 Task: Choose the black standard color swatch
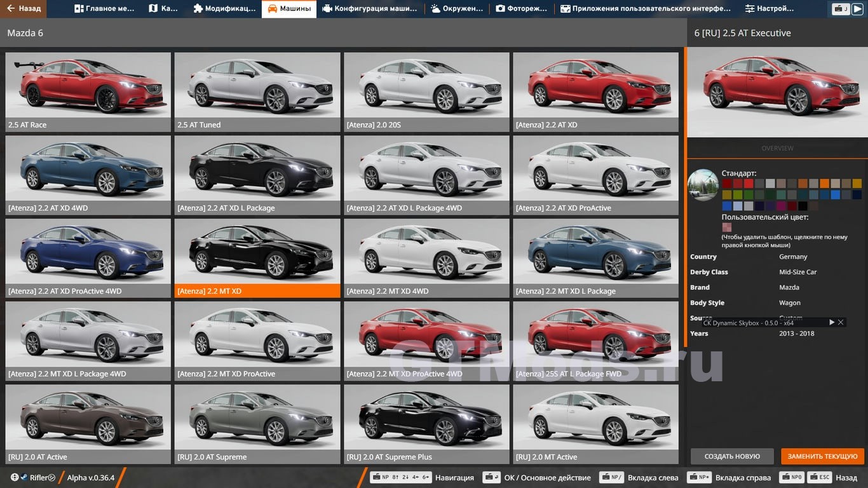click(x=803, y=206)
